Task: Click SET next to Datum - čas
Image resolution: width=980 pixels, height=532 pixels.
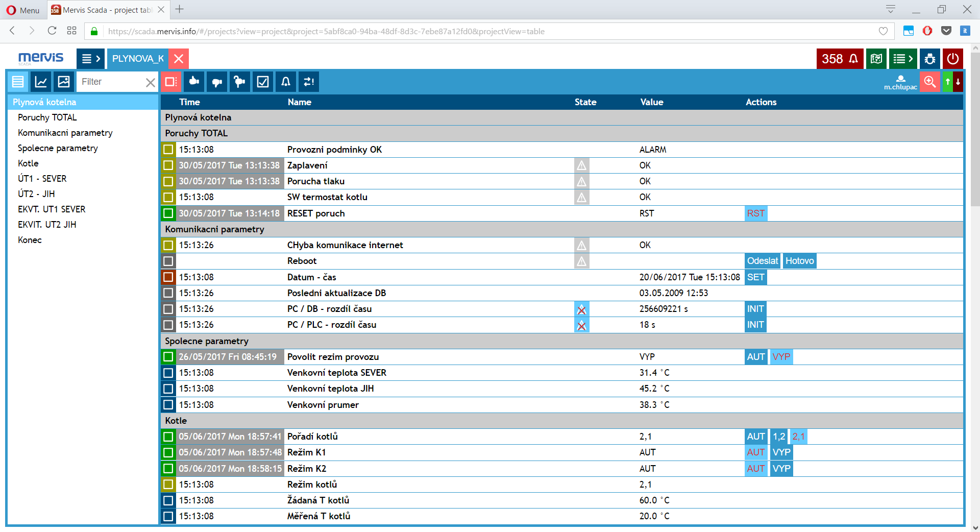Action: tap(755, 277)
